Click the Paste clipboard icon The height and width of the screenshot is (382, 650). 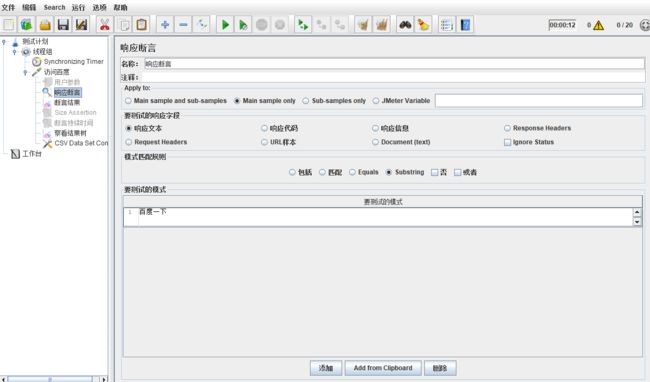tap(141, 25)
